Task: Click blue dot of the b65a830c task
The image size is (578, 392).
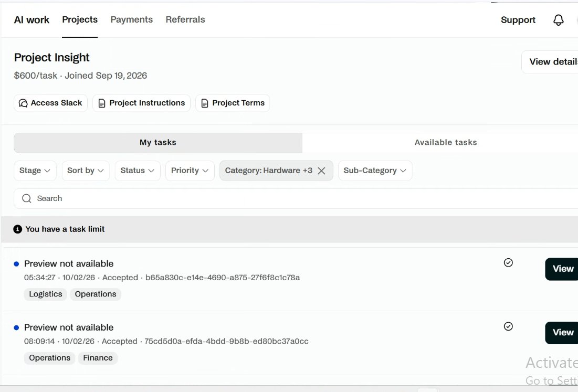Action: point(16,264)
